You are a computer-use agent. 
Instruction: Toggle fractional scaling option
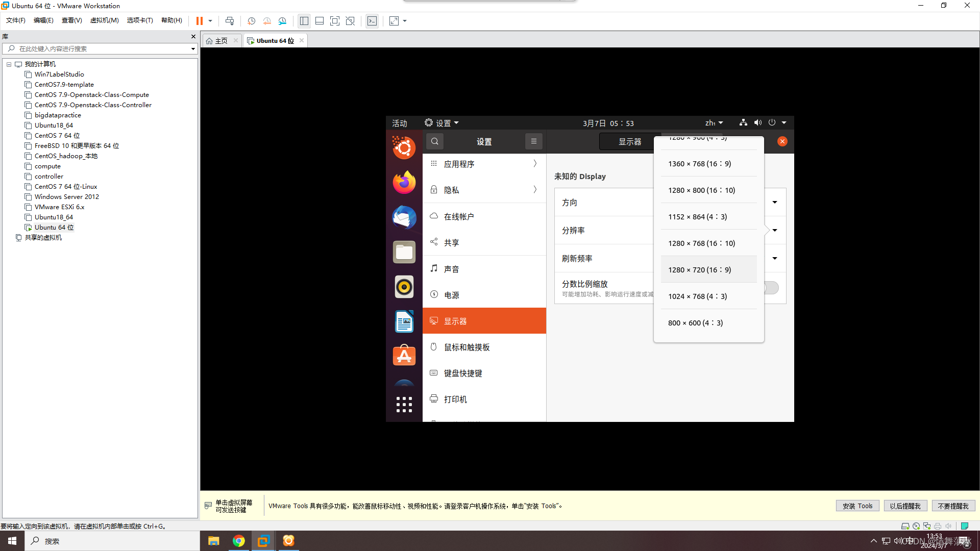pyautogui.click(x=769, y=287)
